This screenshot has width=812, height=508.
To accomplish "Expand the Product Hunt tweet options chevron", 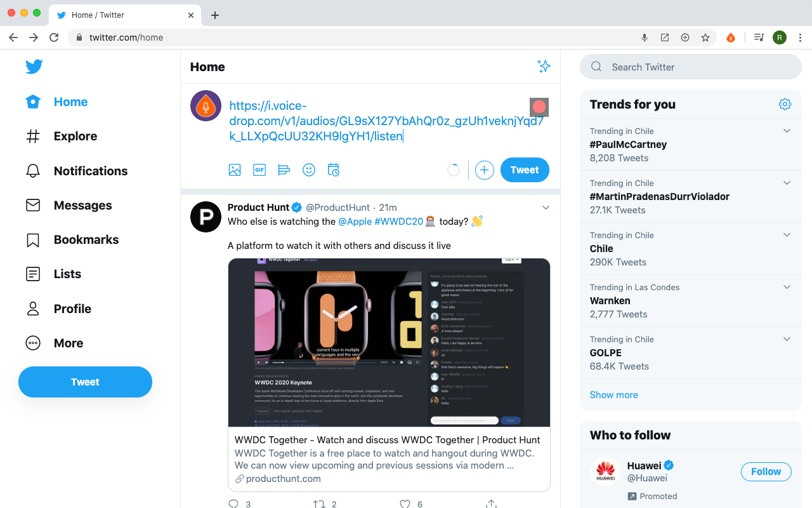I will 546,208.
